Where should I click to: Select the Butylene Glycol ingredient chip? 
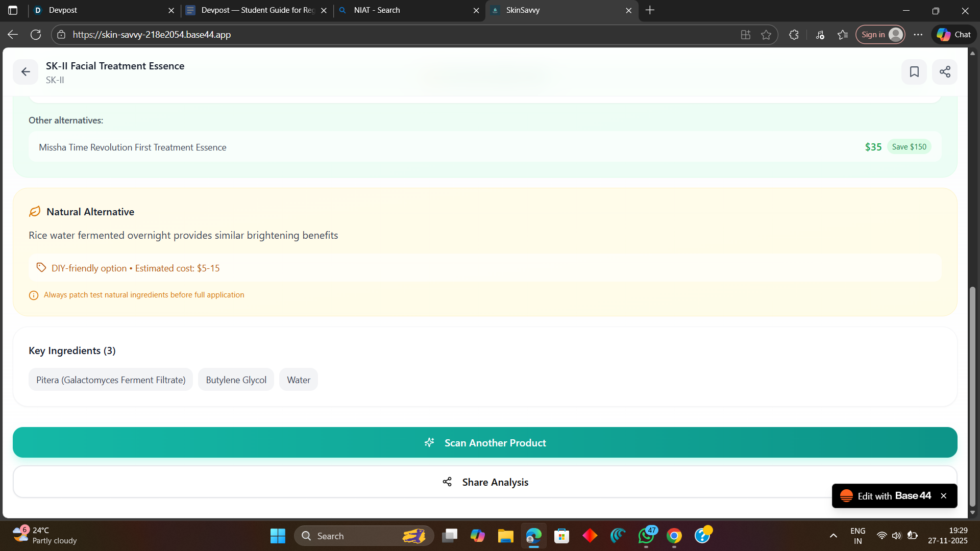click(x=236, y=380)
